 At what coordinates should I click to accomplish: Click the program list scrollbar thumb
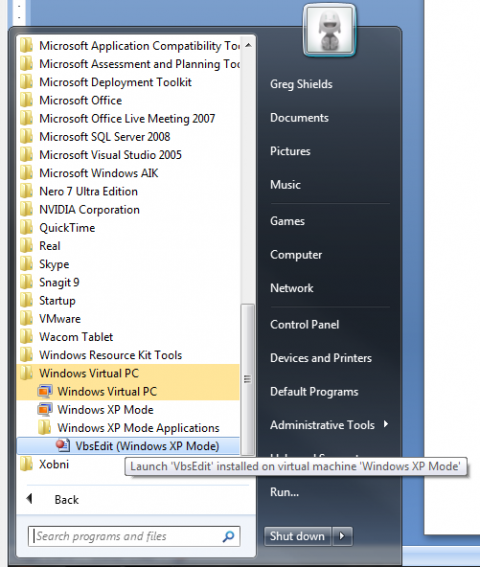248,379
